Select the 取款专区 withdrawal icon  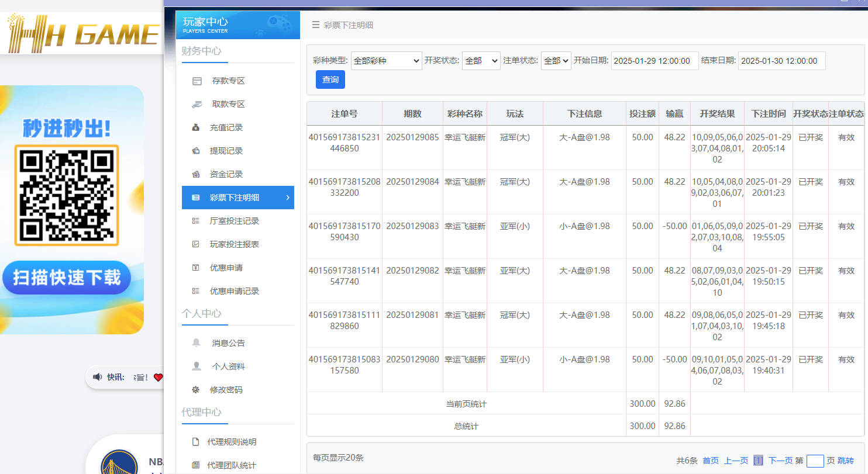click(x=196, y=103)
